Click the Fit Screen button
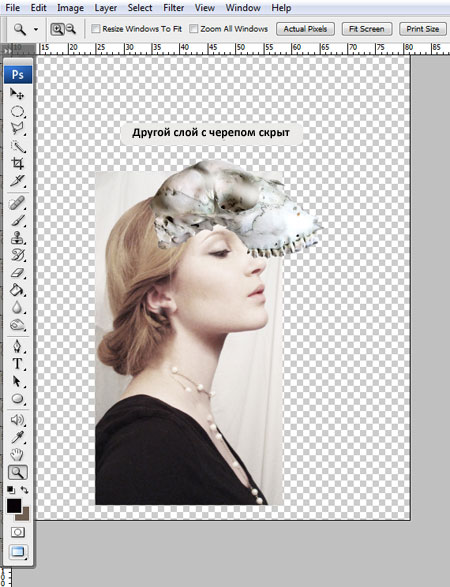The height and width of the screenshot is (587, 450). [x=367, y=29]
